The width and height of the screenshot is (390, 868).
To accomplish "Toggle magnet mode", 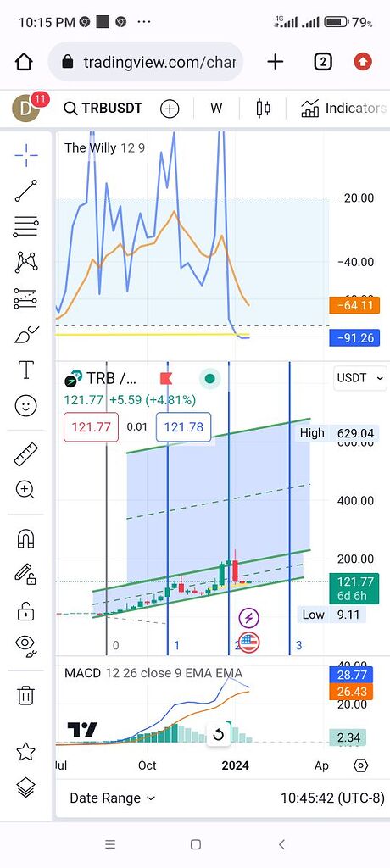I will [x=26, y=538].
